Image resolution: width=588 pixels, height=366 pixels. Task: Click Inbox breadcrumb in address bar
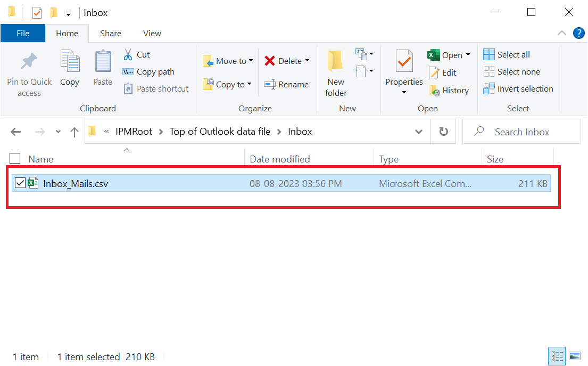pyautogui.click(x=300, y=132)
